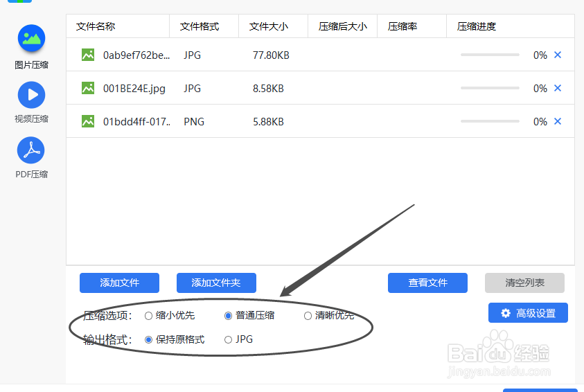Click the 清空列表 button

[x=525, y=283]
